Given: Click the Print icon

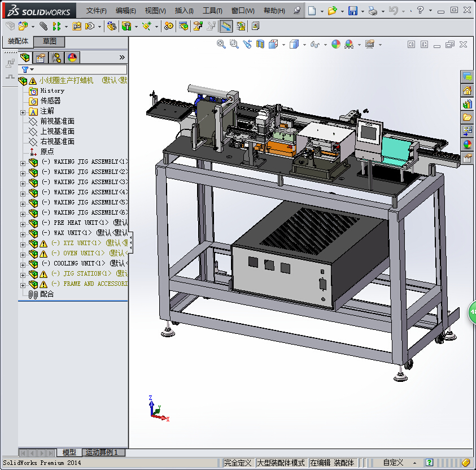Looking at the screenshot, I should (x=373, y=11).
